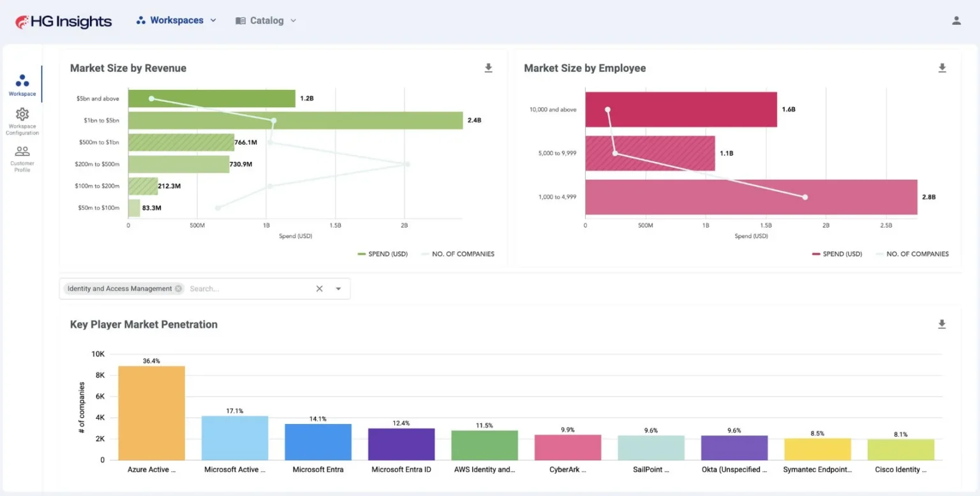The width and height of the screenshot is (980, 496).
Task: Click the Market Size by Employee title
Action: [x=585, y=68]
